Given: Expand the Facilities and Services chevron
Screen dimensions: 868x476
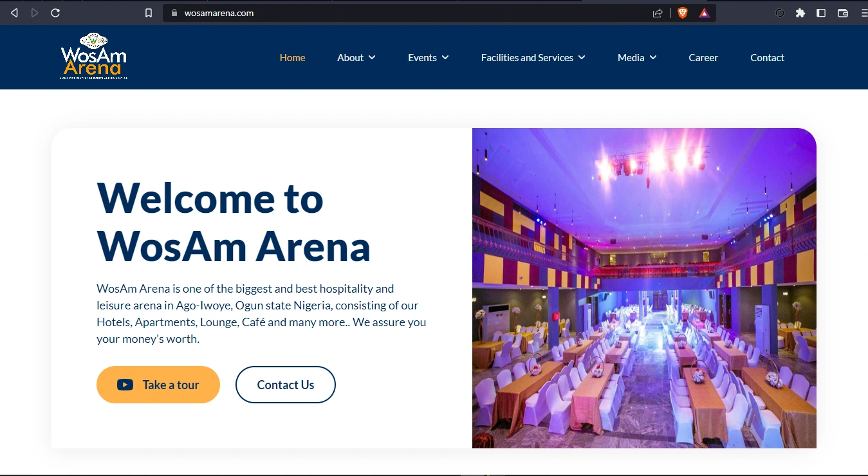Looking at the screenshot, I should 582,58.
